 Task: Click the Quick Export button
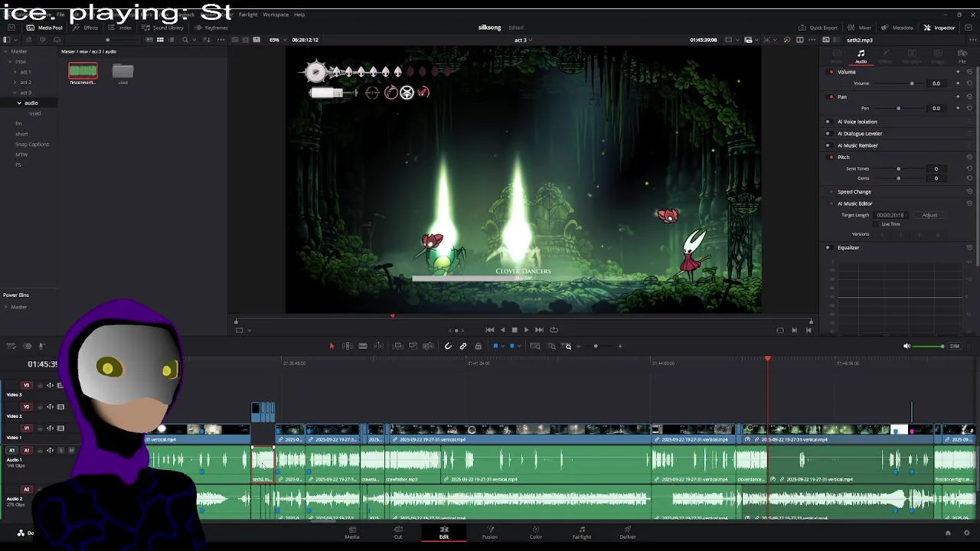818,28
